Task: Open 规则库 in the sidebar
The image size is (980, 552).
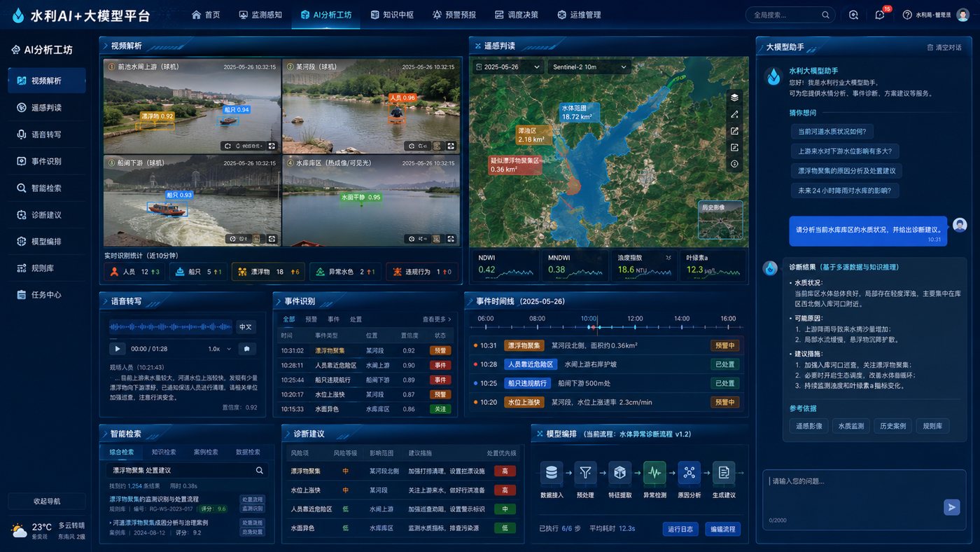Action: [x=47, y=268]
